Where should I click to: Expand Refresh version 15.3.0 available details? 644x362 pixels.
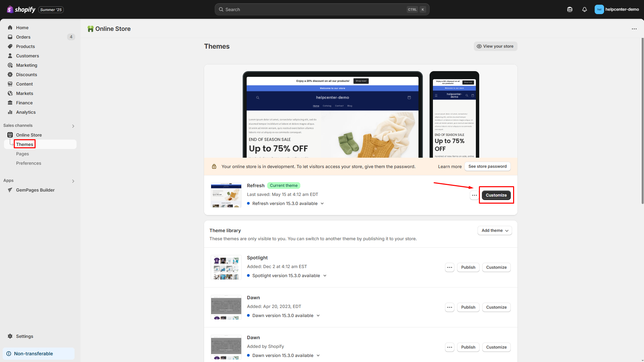(322, 203)
